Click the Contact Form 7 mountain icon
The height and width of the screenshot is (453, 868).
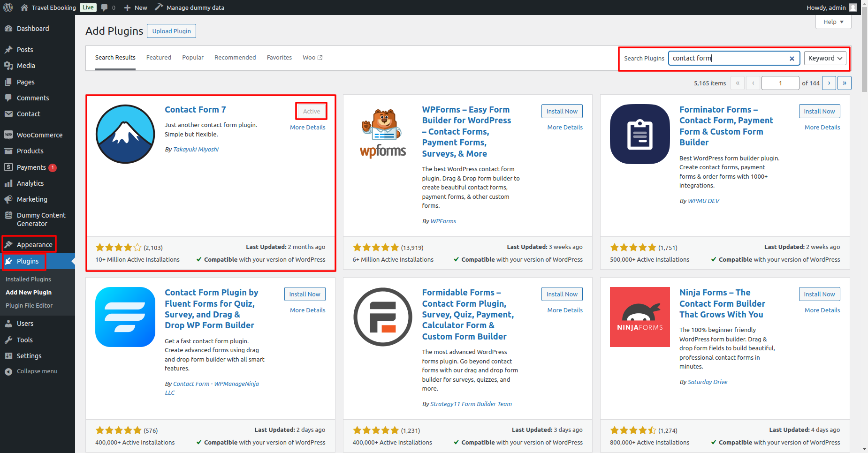pos(125,134)
